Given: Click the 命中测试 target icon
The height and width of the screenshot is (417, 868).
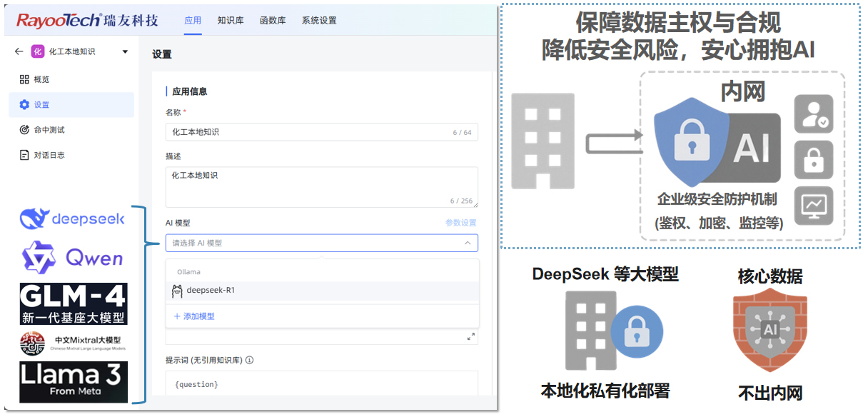Looking at the screenshot, I should [24, 130].
